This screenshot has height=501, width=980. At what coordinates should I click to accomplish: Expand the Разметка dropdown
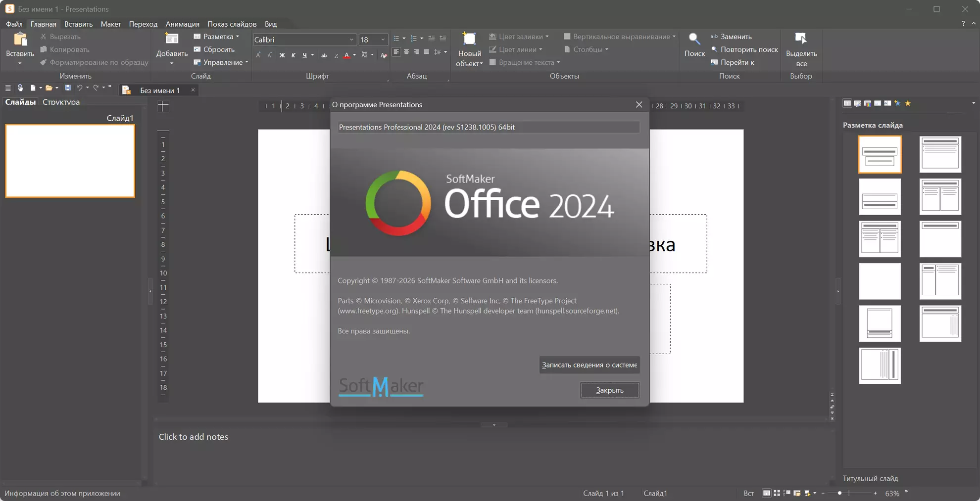(x=238, y=37)
